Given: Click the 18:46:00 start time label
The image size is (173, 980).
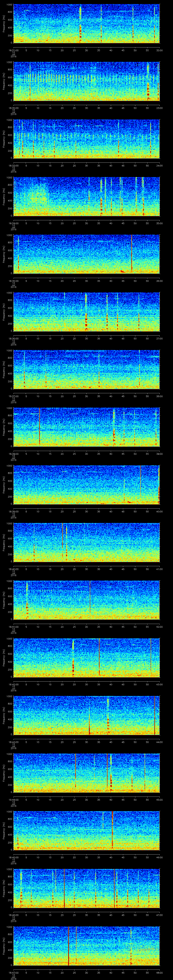Looking at the screenshot, I should (13, 915).
